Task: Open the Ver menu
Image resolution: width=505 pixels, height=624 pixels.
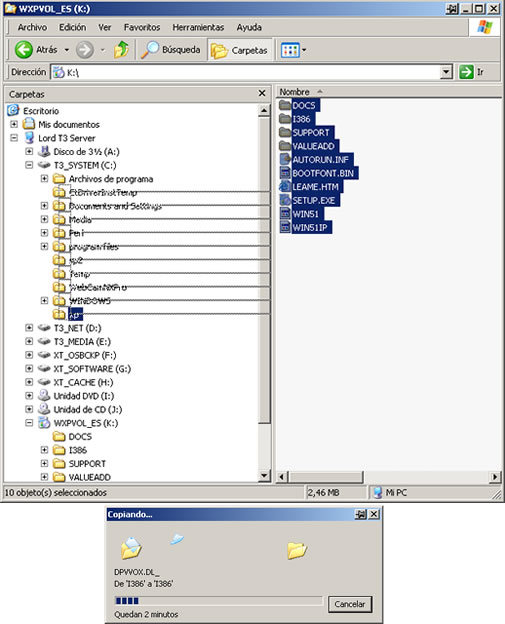Action: [105, 27]
